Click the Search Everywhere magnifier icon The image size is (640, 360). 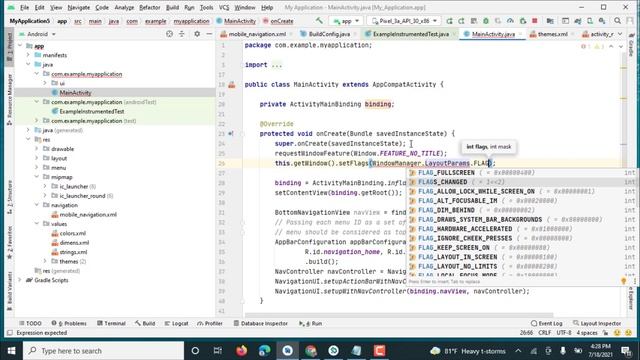[x=617, y=21]
